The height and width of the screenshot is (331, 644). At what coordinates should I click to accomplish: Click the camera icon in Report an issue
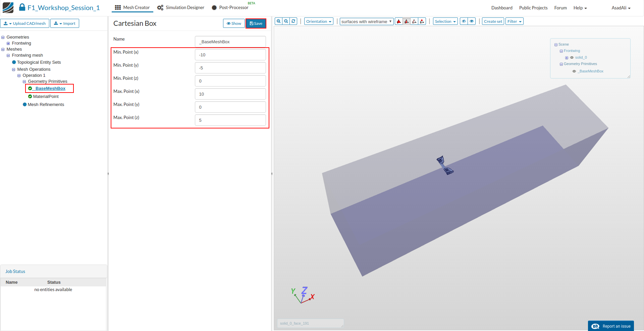(x=595, y=326)
